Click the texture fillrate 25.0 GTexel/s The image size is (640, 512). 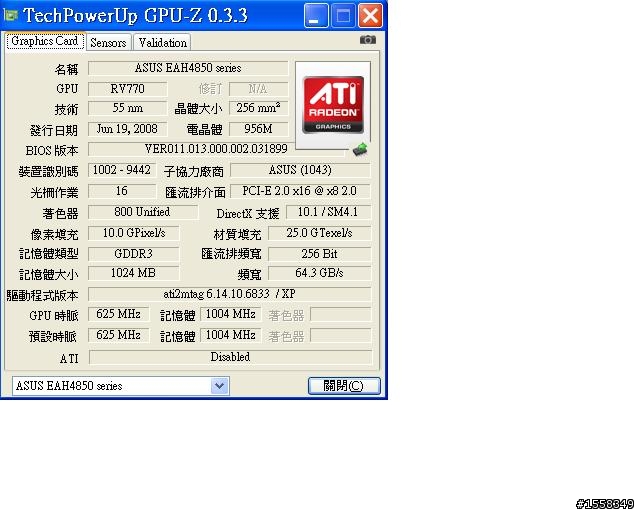[x=319, y=233]
